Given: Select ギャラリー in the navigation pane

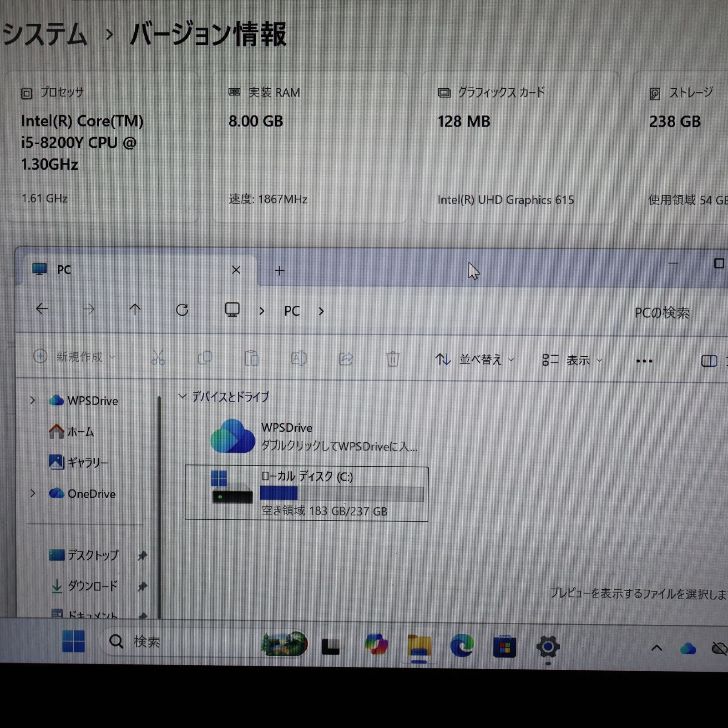Looking at the screenshot, I should click(x=79, y=462).
